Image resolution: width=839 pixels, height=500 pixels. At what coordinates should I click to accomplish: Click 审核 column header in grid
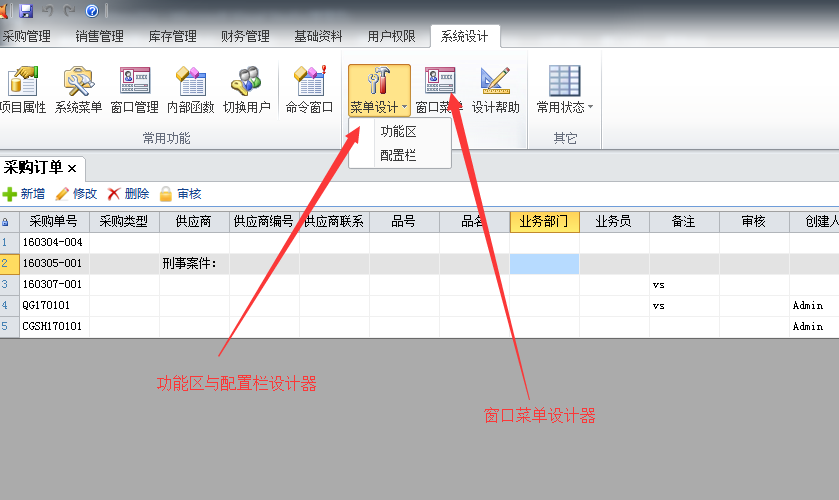[x=754, y=222]
